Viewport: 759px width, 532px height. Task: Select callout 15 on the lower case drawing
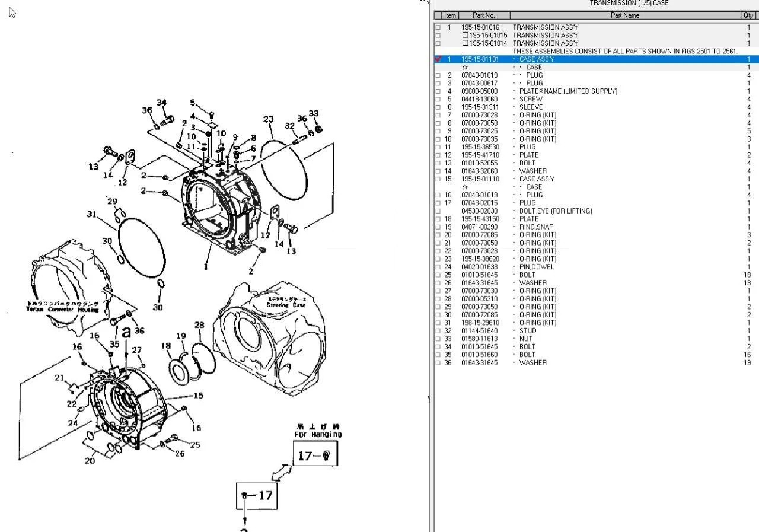coord(197,396)
